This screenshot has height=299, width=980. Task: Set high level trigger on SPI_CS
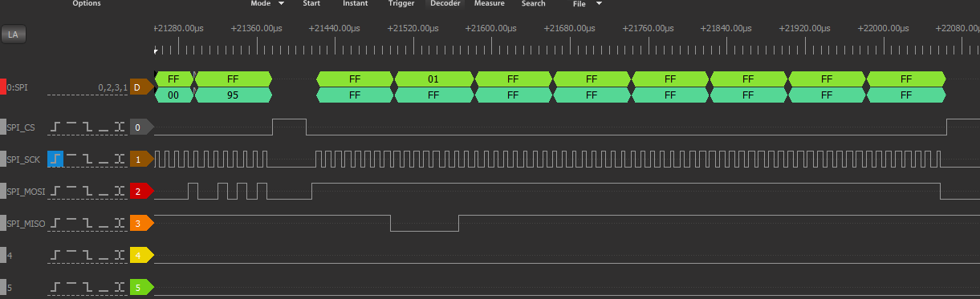pyautogui.click(x=71, y=127)
